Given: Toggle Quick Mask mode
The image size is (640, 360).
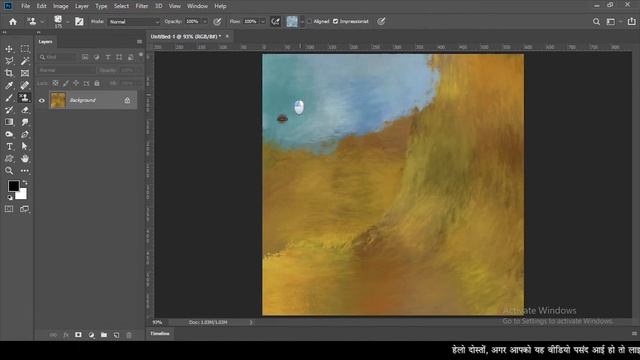Looking at the screenshot, I should click(x=9, y=209).
